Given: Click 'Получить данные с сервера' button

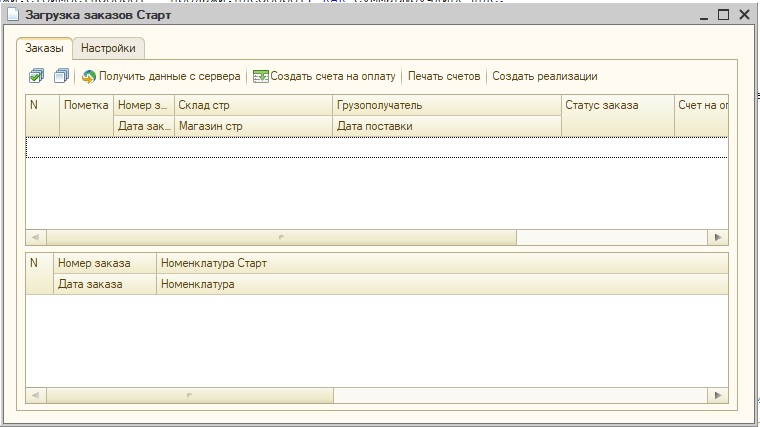Looking at the screenshot, I should (x=161, y=76).
